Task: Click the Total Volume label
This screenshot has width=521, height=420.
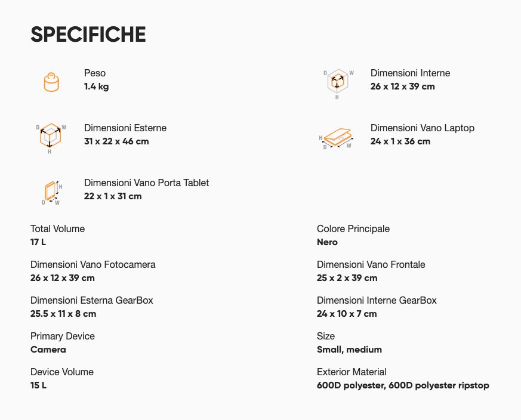Action: coord(57,229)
